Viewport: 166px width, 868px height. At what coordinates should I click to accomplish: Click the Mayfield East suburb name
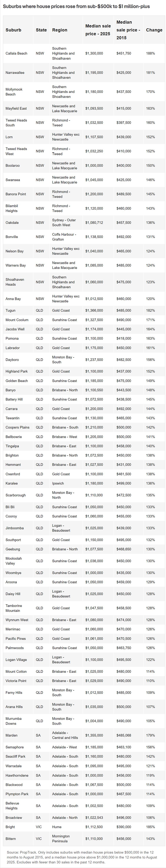pos(16,109)
